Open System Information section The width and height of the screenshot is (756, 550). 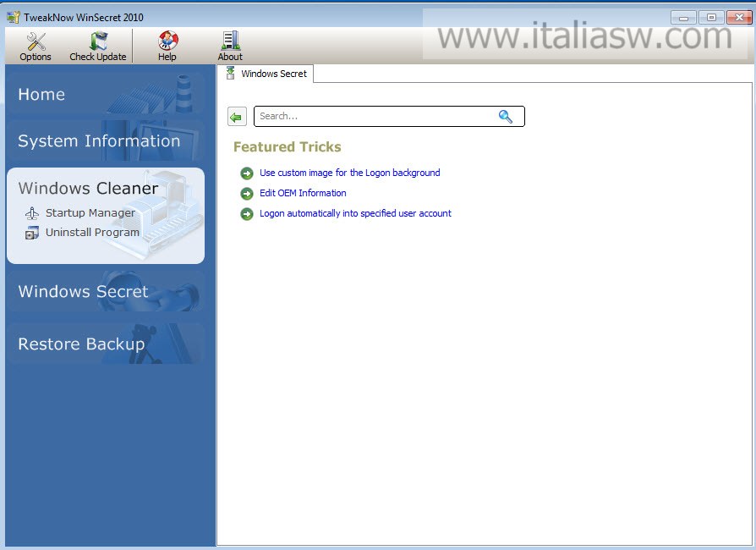coord(106,140)
